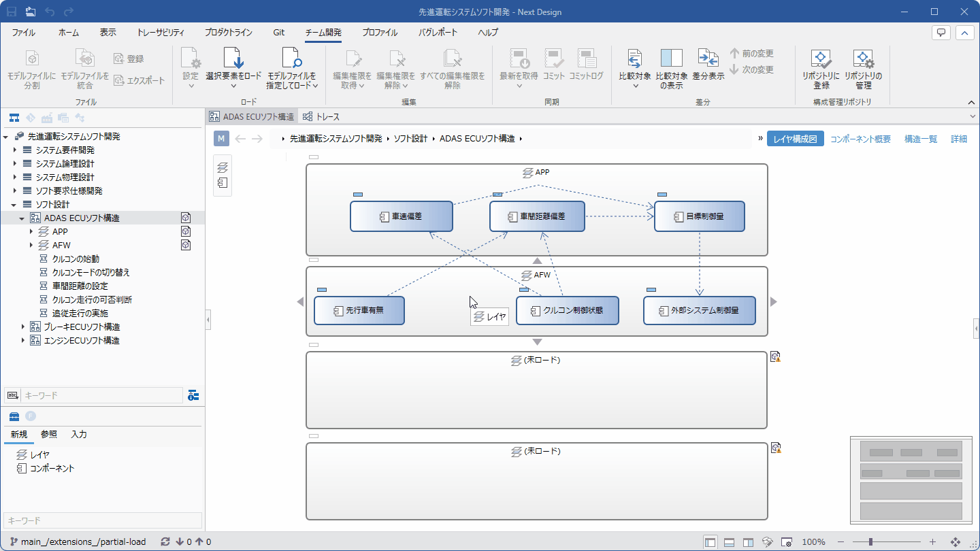Screen dimensions: 980x551
Task: Click the toolbox icon above the 新規 tab
Action: tap(14, 416)
